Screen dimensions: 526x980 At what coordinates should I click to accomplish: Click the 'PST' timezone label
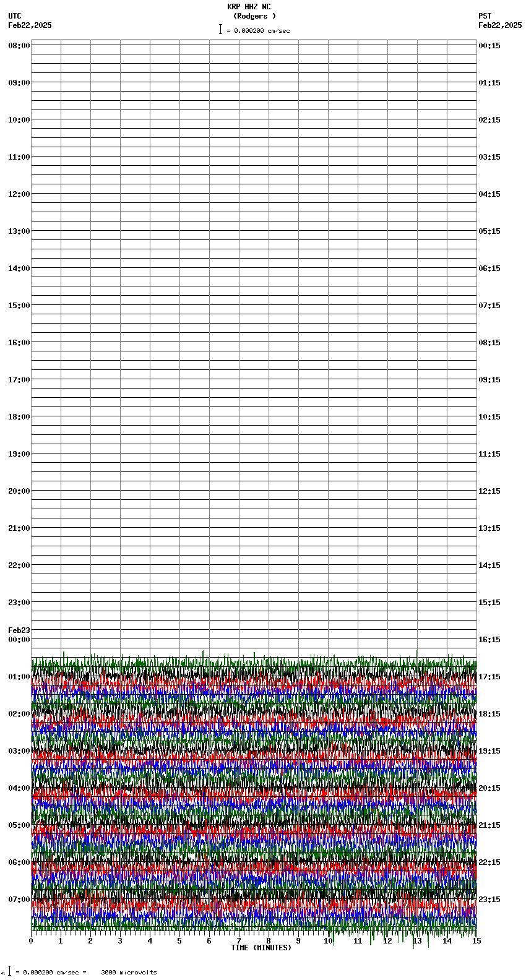click(x=485, y=16)
